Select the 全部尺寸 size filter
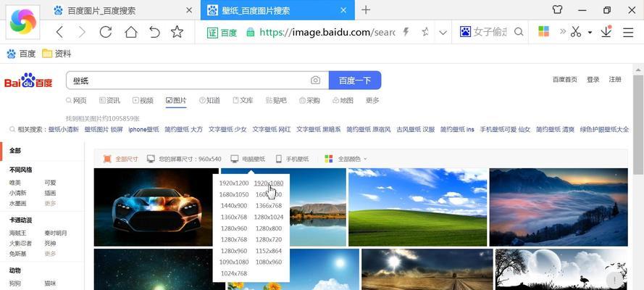Image resolution: width=644 pixels, height=290 pixels. (x=120, y=159)
